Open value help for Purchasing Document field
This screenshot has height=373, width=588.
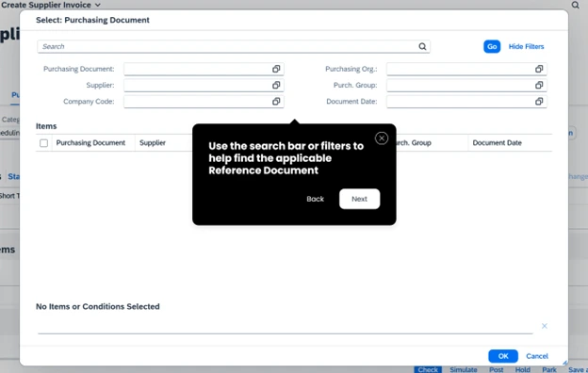click(276, 69)
